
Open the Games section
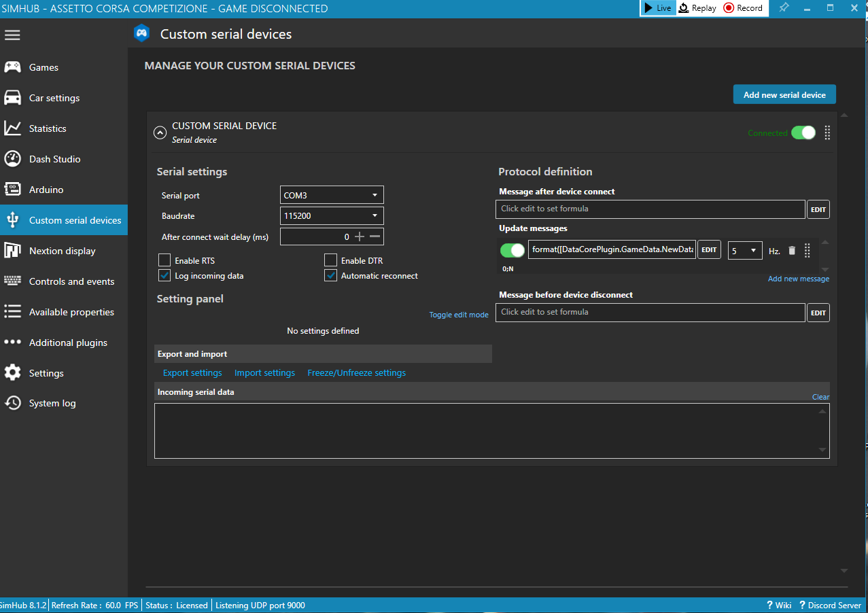coord(45,67)
